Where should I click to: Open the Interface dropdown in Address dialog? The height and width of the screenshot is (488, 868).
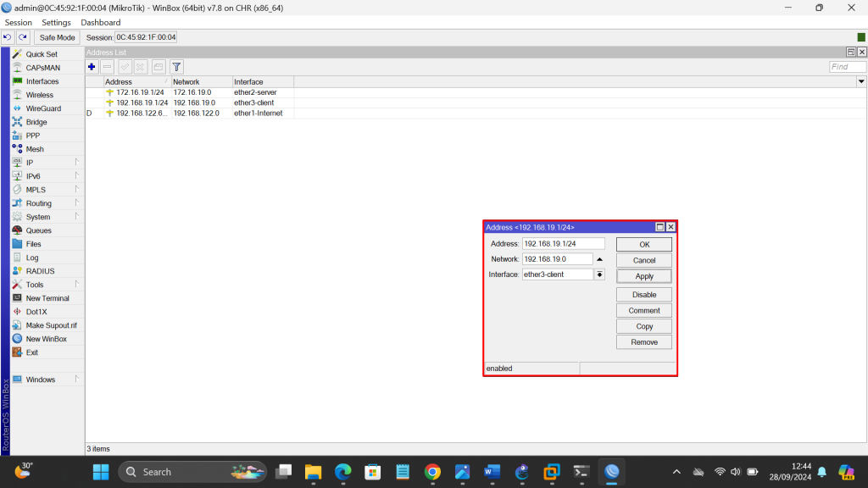pyautogui.click(x=599, y=274)
